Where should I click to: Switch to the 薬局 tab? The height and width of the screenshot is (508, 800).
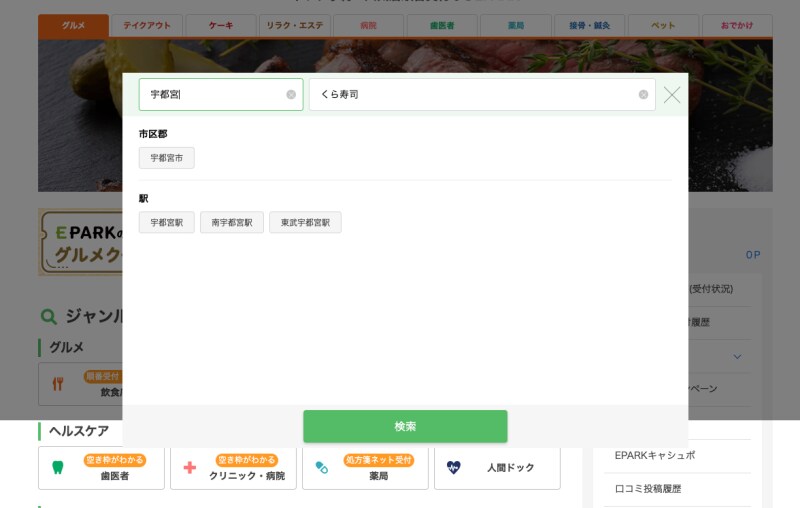point(516,26)
